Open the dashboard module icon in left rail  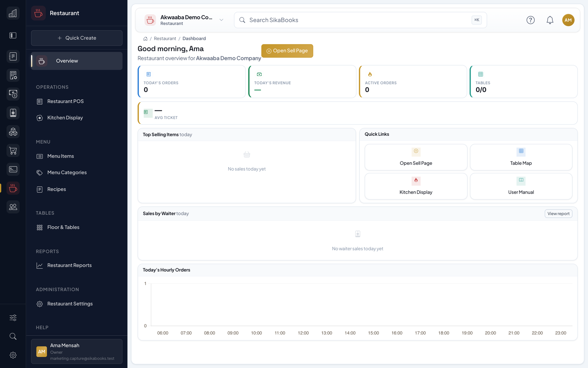13,13
